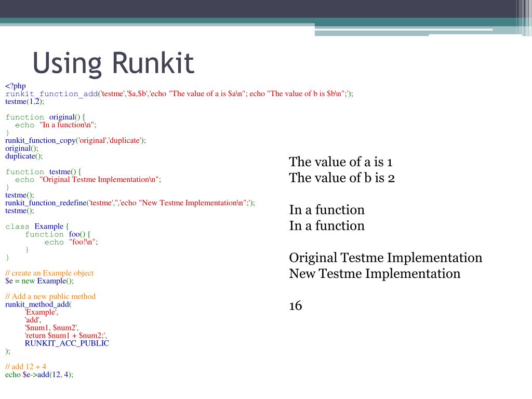Click the RUNKIT_ACC_PUBLIC constant

67,343
